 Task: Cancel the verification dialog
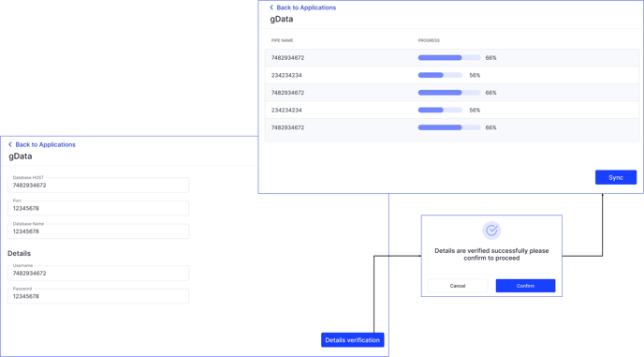coord(458,286)
